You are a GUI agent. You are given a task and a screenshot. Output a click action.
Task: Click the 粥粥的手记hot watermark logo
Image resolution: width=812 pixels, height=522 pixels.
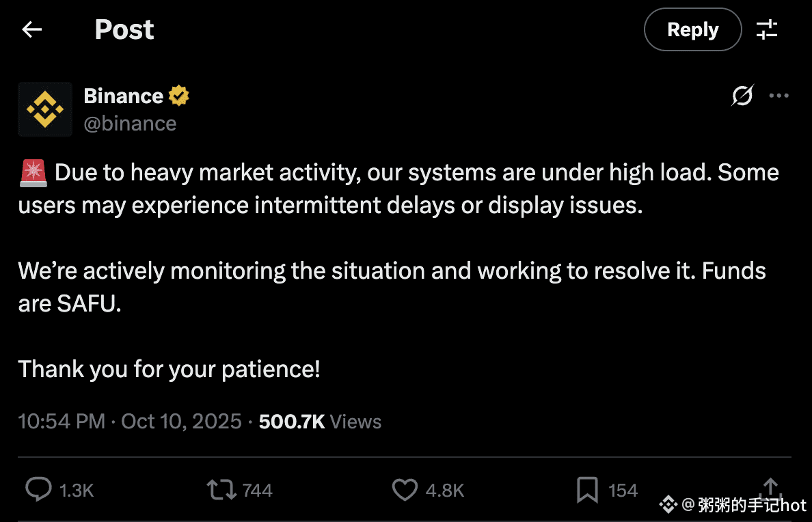coord(733,506)
